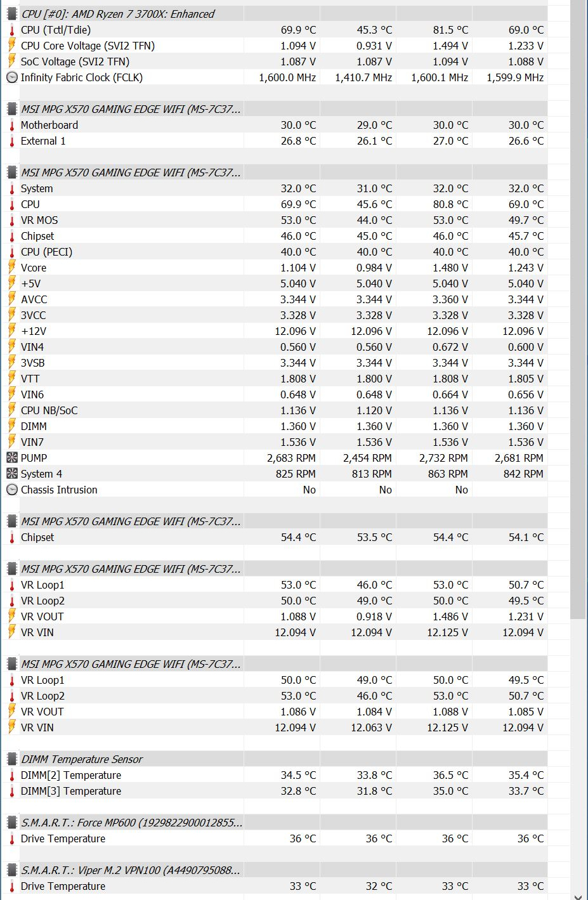Click the fan icon beside System 4
Viewport: 588px width, 900px height.
[11, 474]
